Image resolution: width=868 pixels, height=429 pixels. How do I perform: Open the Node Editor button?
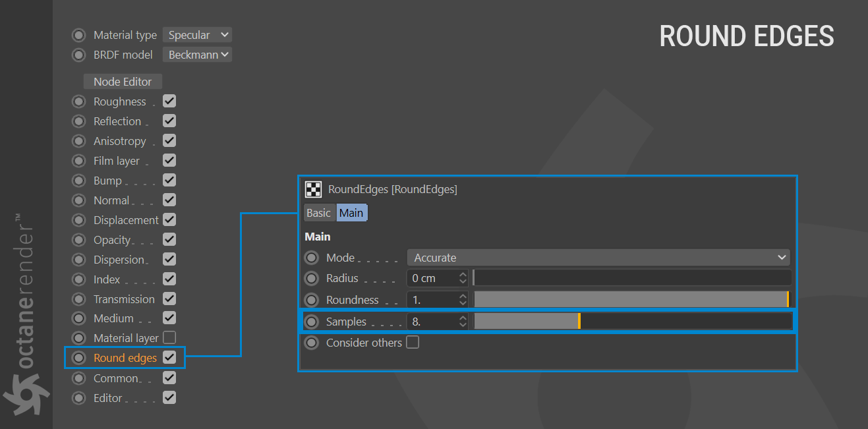(x=123, y=82)
